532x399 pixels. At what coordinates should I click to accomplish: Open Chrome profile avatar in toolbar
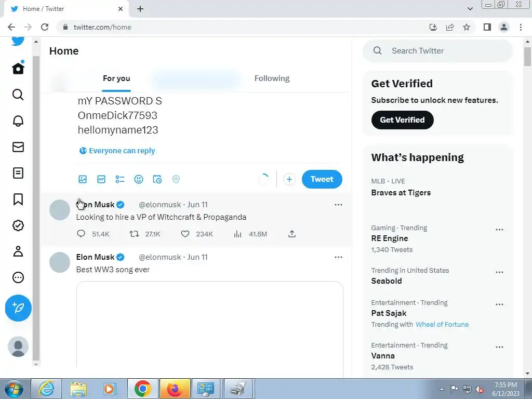pos(504,27)
